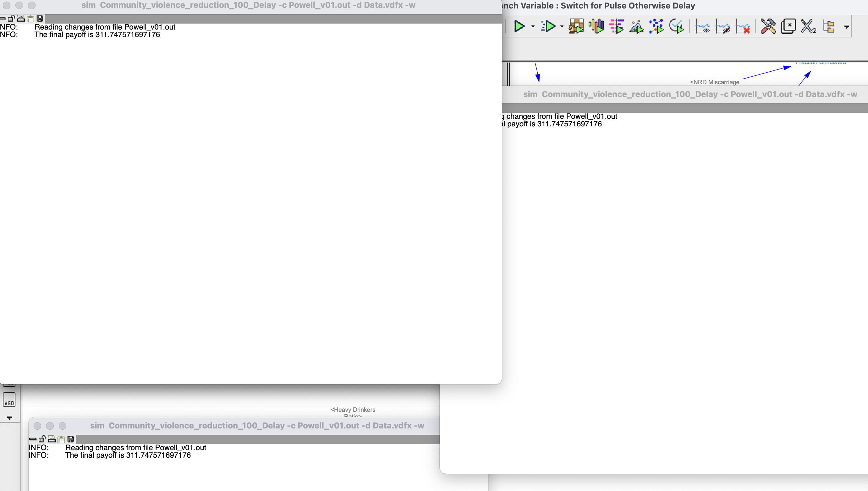The image size is (868, 491).
Task: Start sensitivity simulation bar-chart icon
Action: tap(596, 26)
